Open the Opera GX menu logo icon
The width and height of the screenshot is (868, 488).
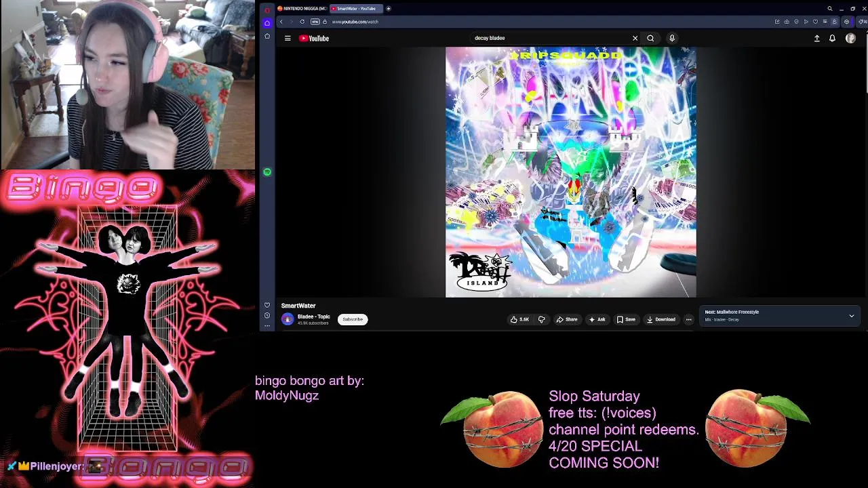(x=267, y=9)
